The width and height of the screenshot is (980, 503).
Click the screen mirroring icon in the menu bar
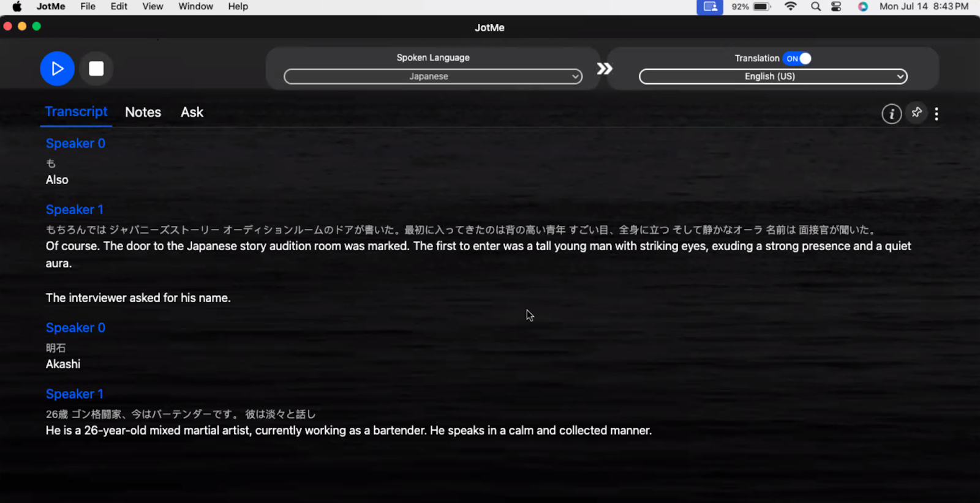(710, 7)
